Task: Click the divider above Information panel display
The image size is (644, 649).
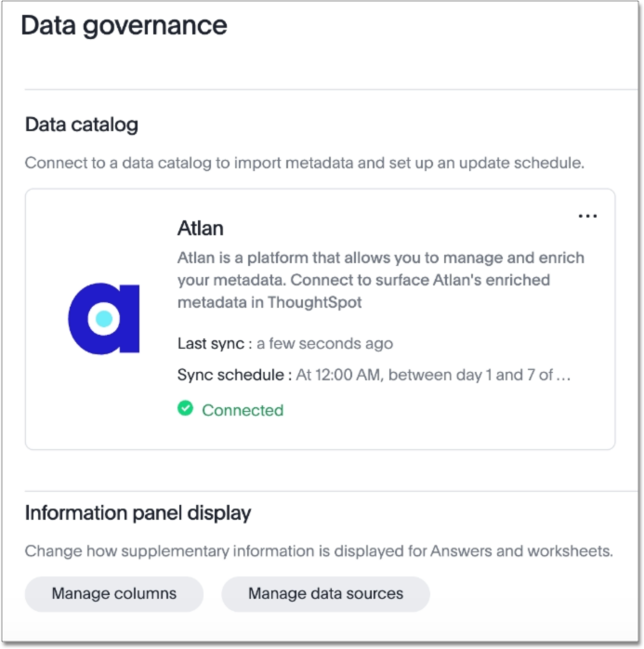Action: pos(322,491)
